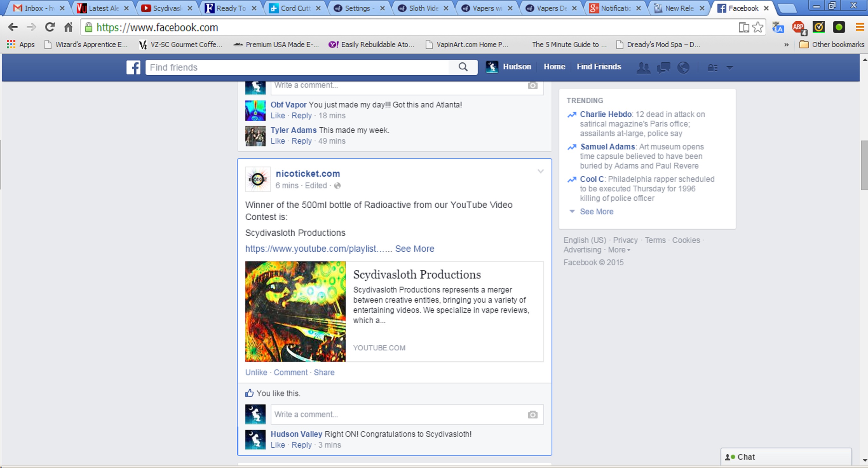Click Find Friends in the top bar
Screen dimensions: 868x468
pyautogui.click(x=599, y=67)
